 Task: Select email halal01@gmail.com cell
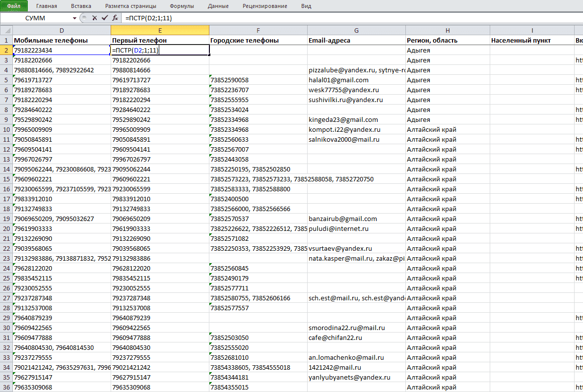[356, 80]
